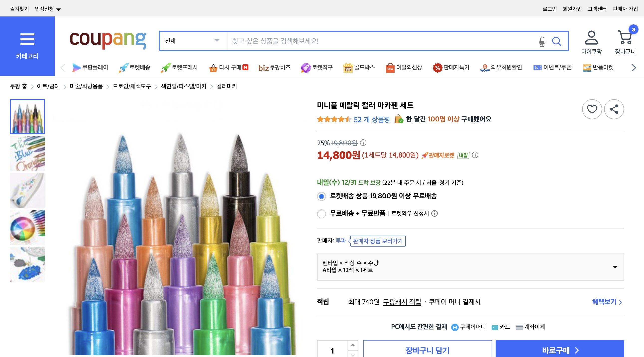This screenshot has width=644, height=357.
Task: Share the product using the share icon
Action: [x=614, y=109]
